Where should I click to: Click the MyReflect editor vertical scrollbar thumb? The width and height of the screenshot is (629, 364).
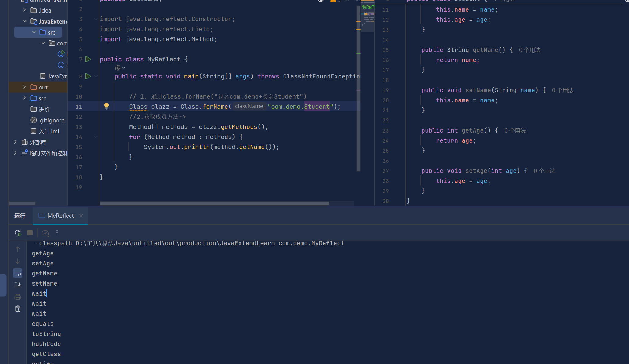358,89
